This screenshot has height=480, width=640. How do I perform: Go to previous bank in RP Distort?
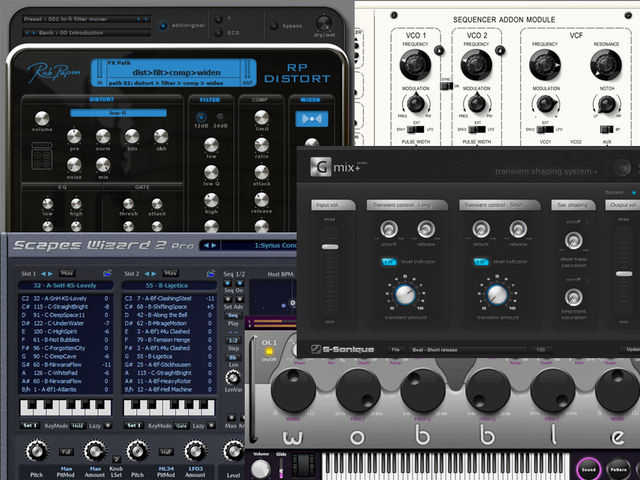27,32
